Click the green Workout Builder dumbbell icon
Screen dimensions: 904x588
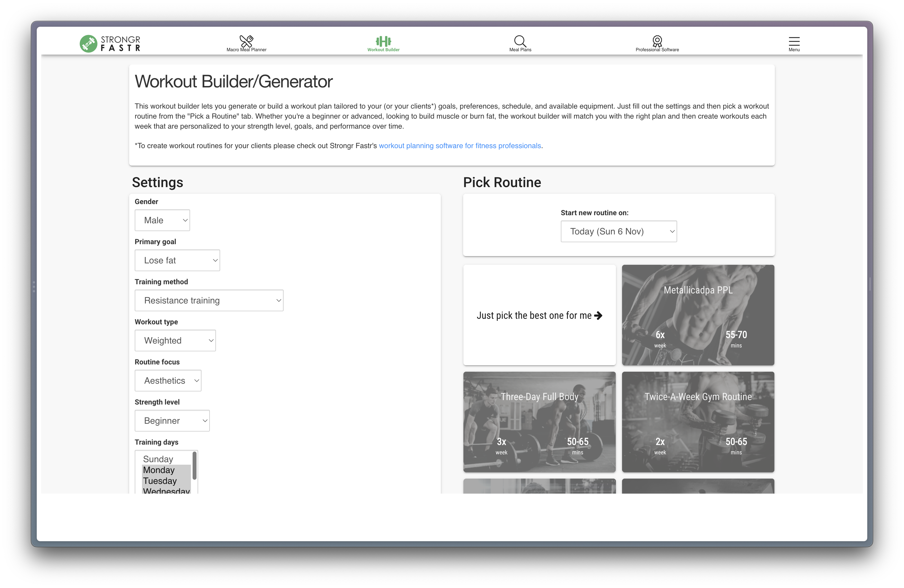click(383, 41)
